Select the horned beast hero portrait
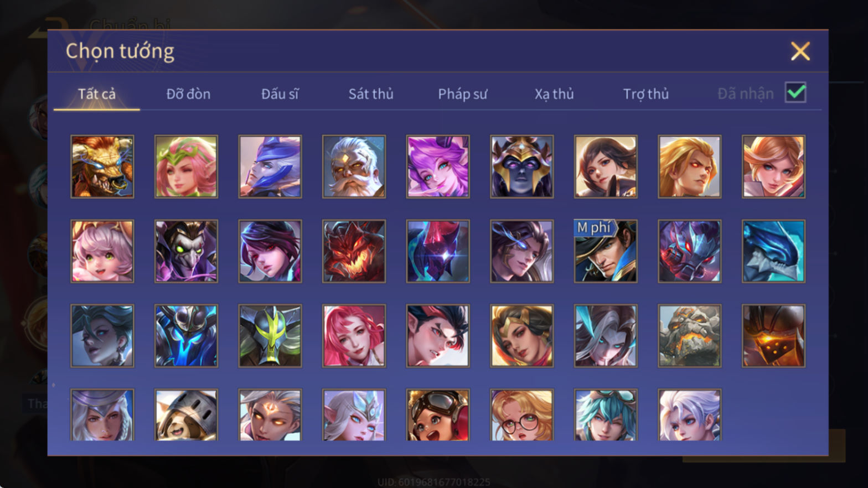The image size is (868, 488). [x=102, y=167]
